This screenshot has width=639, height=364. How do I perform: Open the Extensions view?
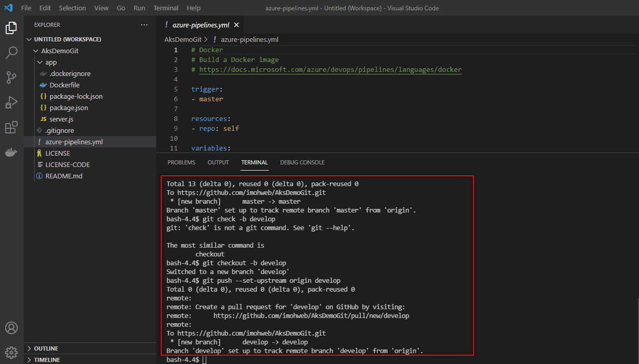[x=11, y=127]
